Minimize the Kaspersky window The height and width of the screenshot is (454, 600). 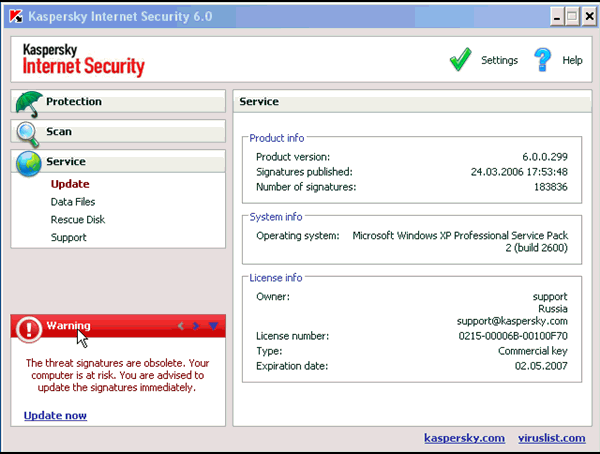(557, 17)
